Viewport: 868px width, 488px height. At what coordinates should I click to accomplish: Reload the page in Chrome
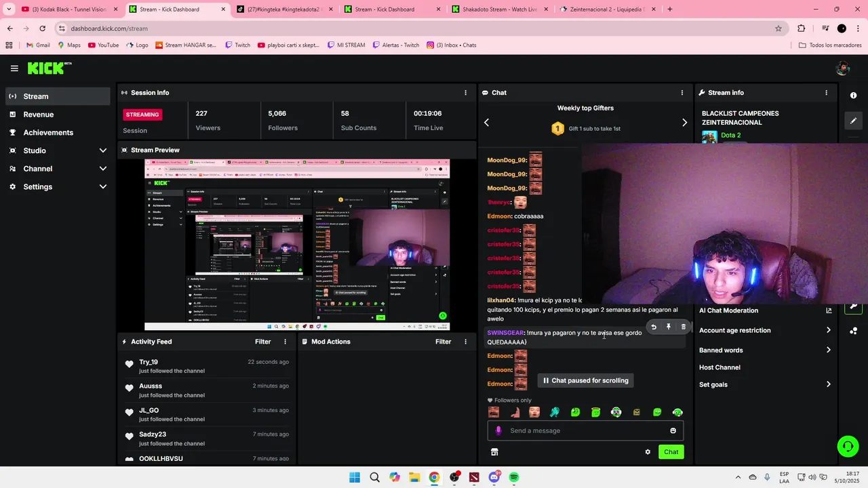[42, 28]
